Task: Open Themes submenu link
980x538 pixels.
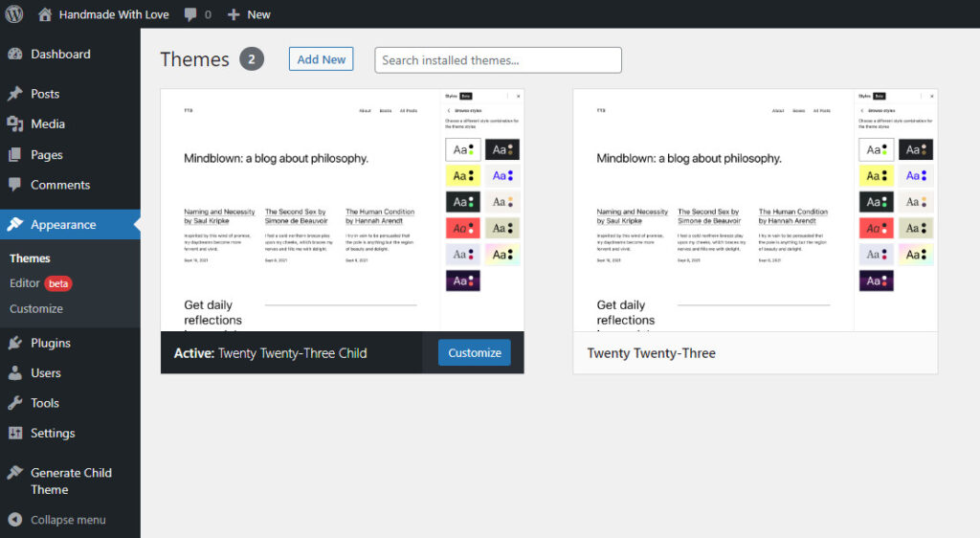Action: [30, 258]
